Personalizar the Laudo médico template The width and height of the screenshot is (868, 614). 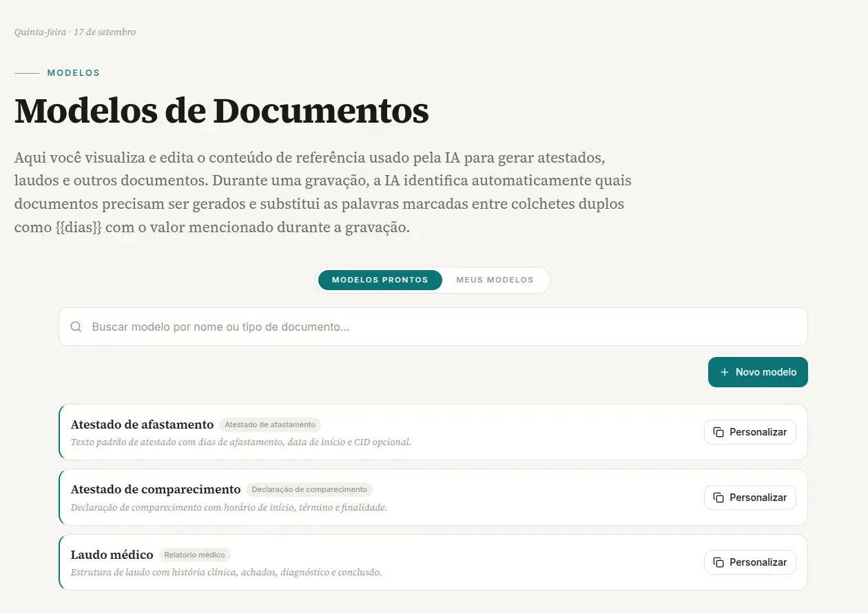pyautogui.click(x=750, y=562)
